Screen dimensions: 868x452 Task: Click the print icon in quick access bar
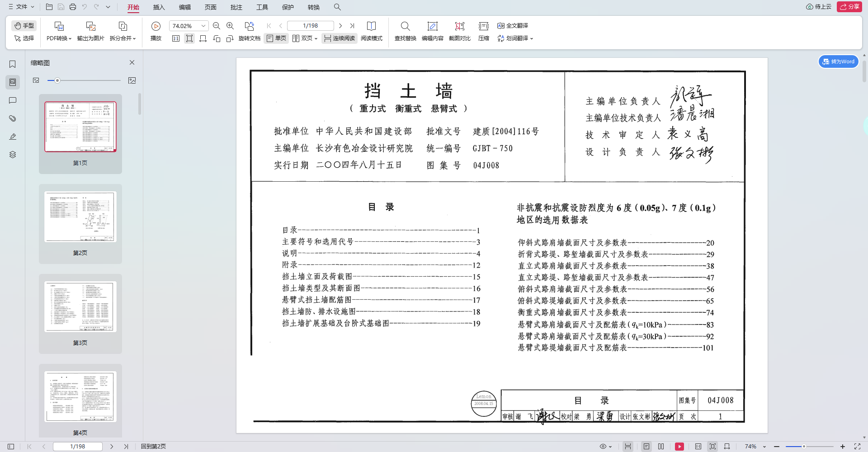[x=73, y=7]
